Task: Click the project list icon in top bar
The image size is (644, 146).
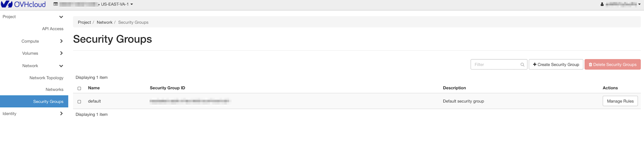Action: tap(56, 4)
